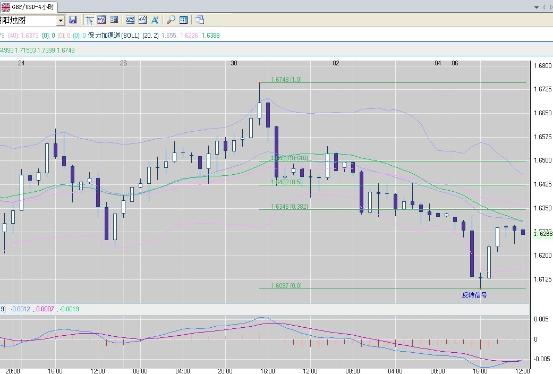Viewport: 553px width, 374px height.
Task: Click the highlighted current price tag on axis
Action: click(543, 233)
